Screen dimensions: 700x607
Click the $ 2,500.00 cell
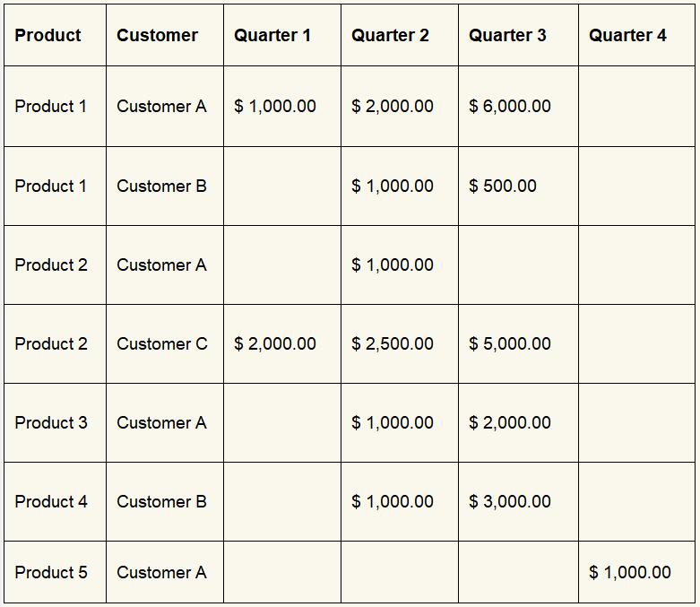click(393, 343)
